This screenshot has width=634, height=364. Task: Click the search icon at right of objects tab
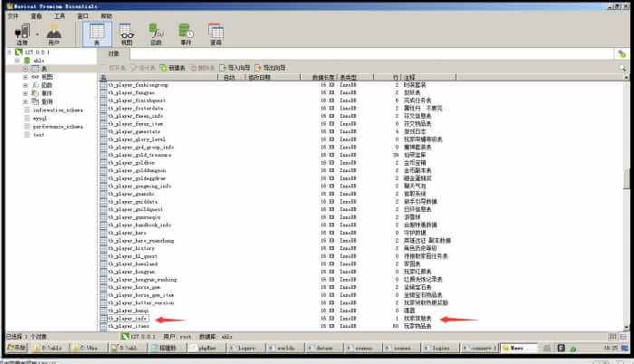pos(622,67)
